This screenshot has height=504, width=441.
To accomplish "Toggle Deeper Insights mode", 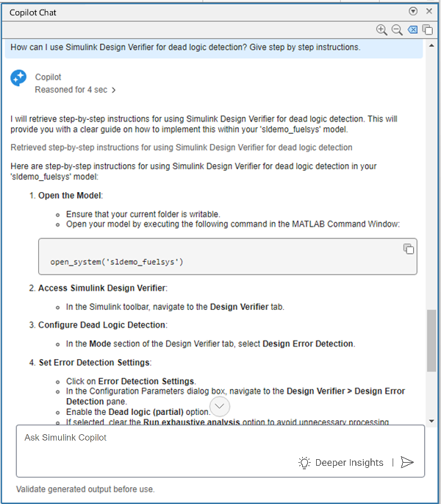I will (x=341, y=462).
